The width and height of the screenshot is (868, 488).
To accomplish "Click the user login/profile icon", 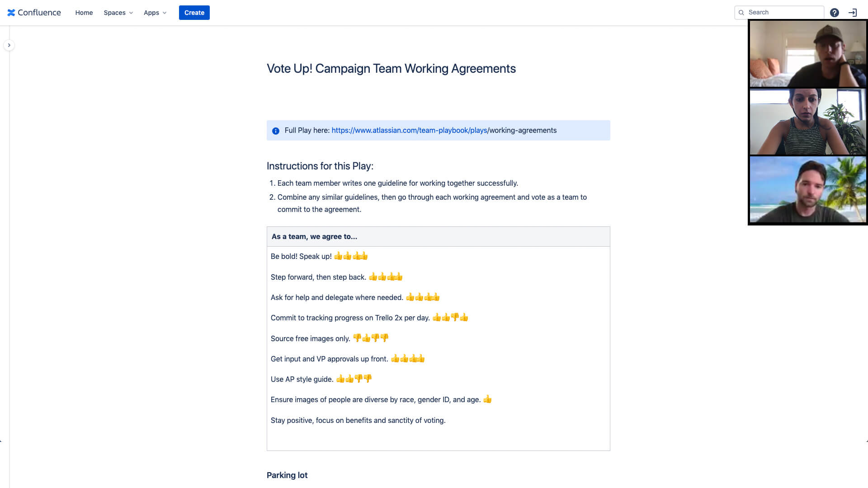I will pyautogui.click(x=853, y=12).
